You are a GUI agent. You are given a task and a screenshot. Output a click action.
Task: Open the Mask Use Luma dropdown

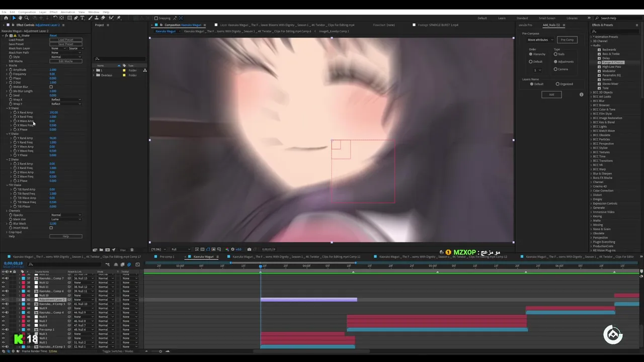(66, 219)
